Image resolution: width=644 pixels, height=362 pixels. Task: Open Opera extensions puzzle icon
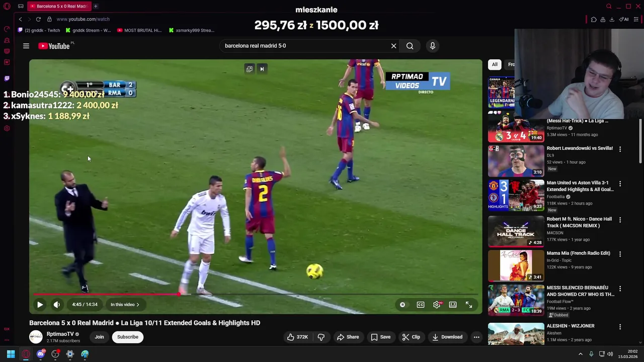pyautogui.click(x=594, y=19)
